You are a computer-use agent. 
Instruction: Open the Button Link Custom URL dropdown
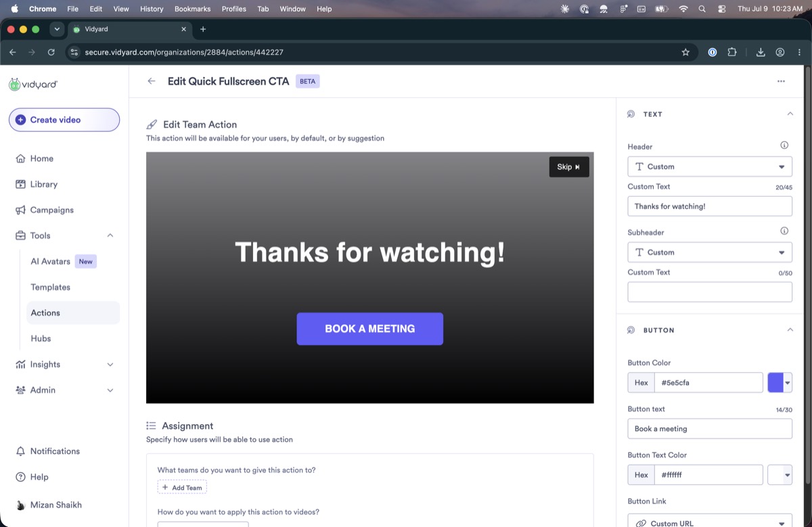pos(710,522)
